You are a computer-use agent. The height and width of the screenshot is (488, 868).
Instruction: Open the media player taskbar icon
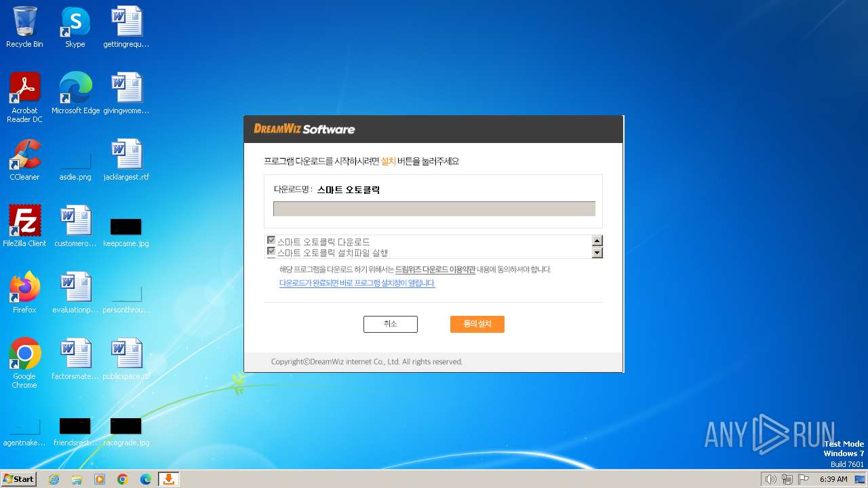[100, 479]
